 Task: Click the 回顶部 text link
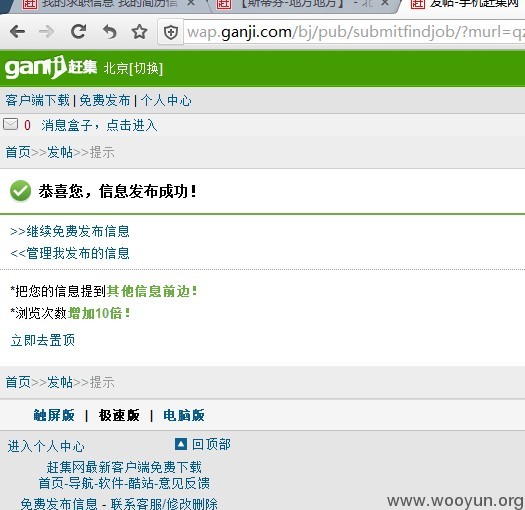click(211, 445)
